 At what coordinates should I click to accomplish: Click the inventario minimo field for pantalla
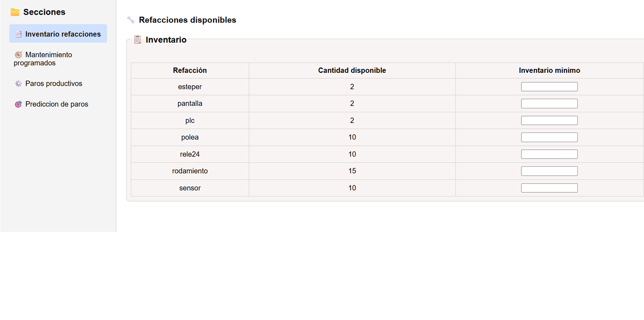point(549,103)
